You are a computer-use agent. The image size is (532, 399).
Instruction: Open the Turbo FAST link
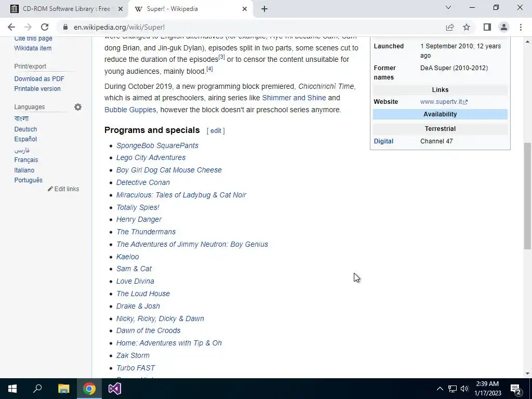[x=136, y=368]
